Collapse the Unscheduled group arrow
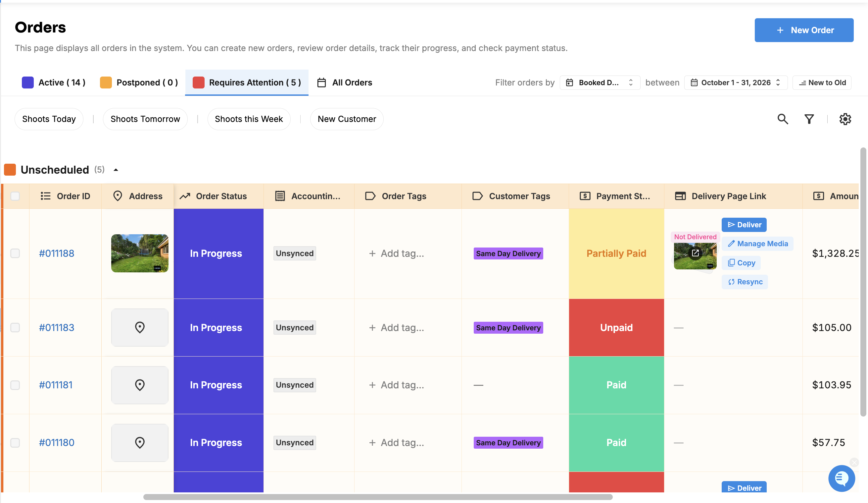This screenshot has width=868, height=503. (116, 170)
